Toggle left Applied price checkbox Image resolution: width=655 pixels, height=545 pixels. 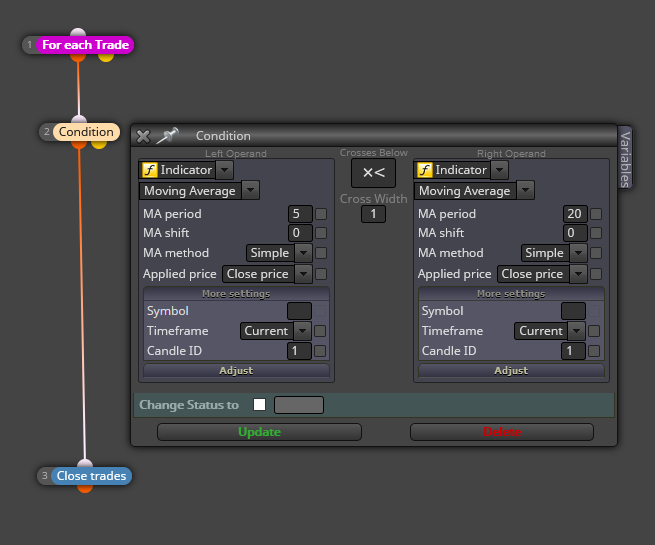[321, 274]
